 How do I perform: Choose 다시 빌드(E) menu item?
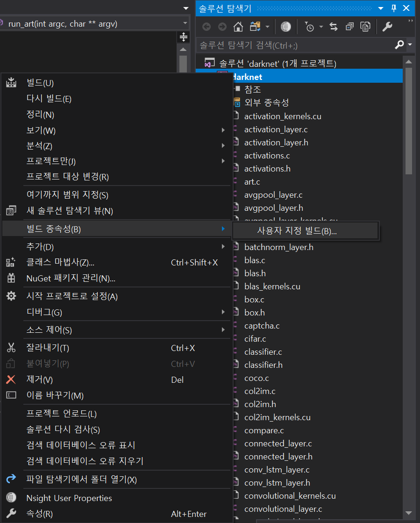pyautogui.click(x=117, y=99)
